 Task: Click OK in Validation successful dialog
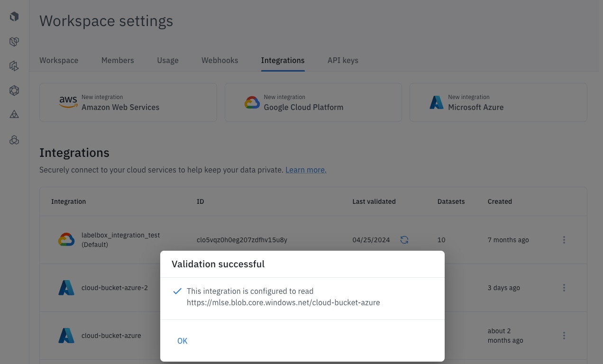[x=183, y=341]
